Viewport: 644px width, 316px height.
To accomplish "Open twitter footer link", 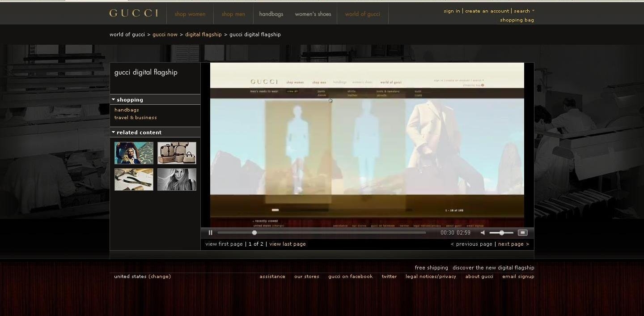I will 389,276.
